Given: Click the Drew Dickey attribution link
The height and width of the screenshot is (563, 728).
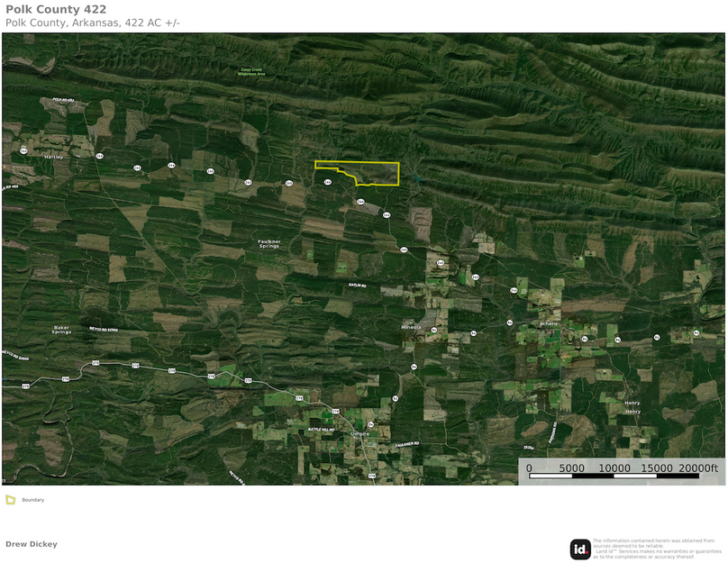Looking at the screenshot, I should point(31,543).
